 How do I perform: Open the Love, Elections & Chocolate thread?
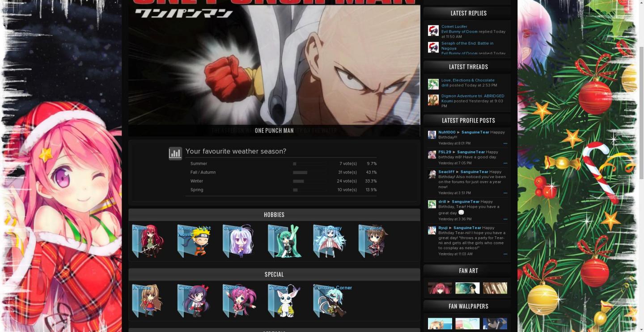468,80
